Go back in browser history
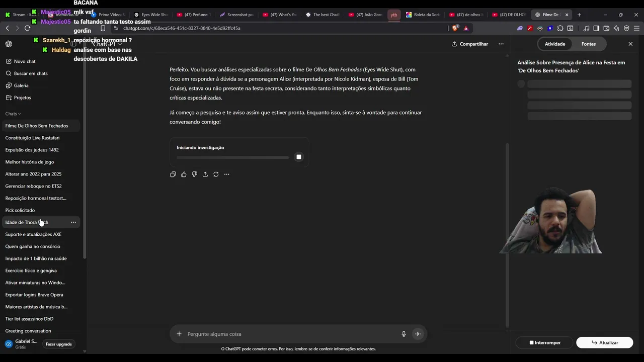The image size is (644, 362). [x=7, y=28]
